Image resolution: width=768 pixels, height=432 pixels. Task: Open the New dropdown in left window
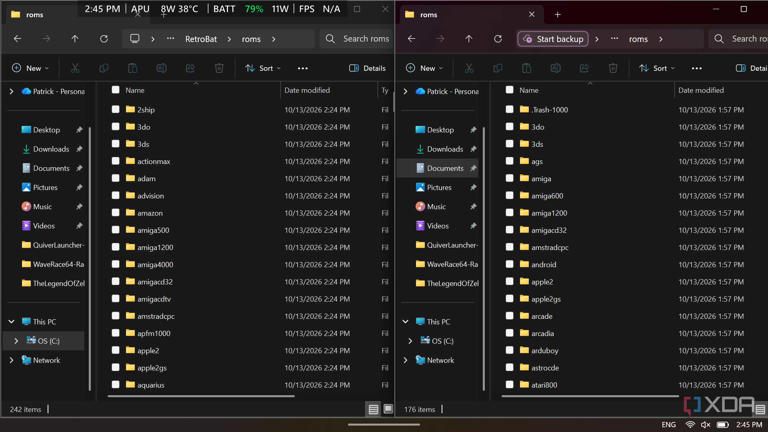coord(30,68)
